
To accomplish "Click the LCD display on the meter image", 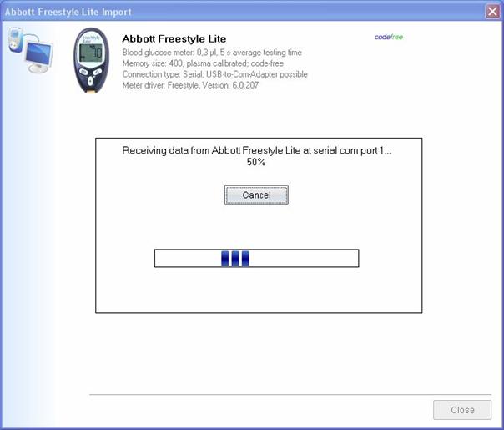I will point(92,51).
